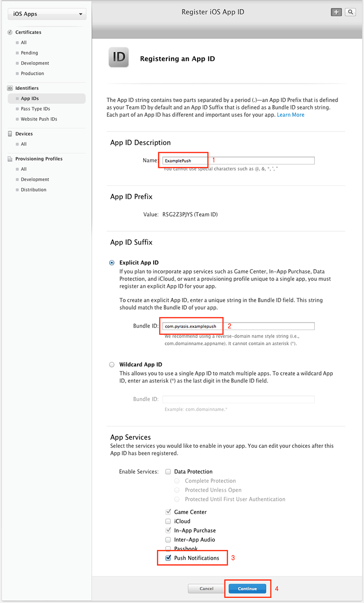Viewport: 364px width, 603px height.
Task: Click the Cancel button
Action: 206,589
